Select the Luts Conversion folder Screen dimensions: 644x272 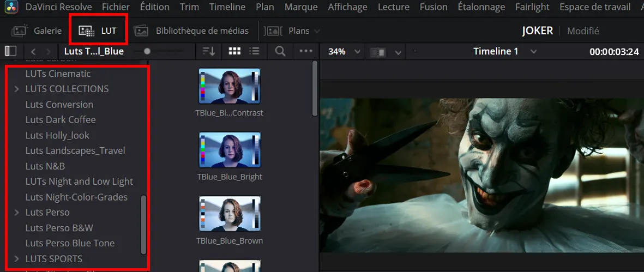point(59,105)
